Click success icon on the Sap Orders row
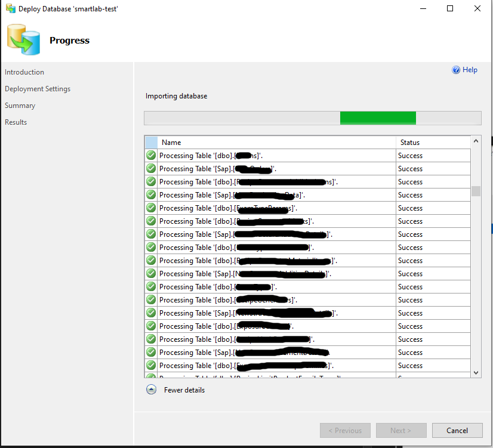Image resolution: width=493 pixels, height=448 pixels. (151, 169)
